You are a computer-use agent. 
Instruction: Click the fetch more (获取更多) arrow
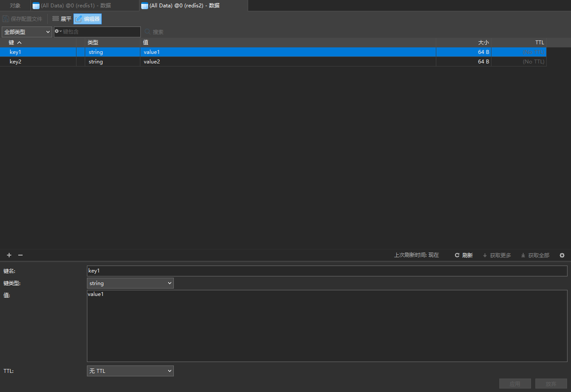[x=485, y=256]
